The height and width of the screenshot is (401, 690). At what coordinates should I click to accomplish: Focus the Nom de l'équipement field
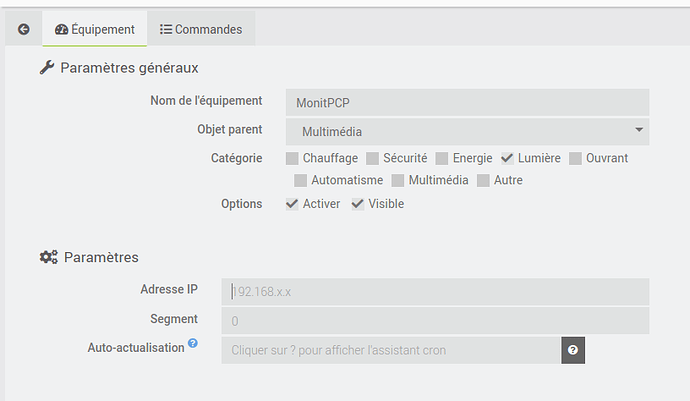point(467,103)
